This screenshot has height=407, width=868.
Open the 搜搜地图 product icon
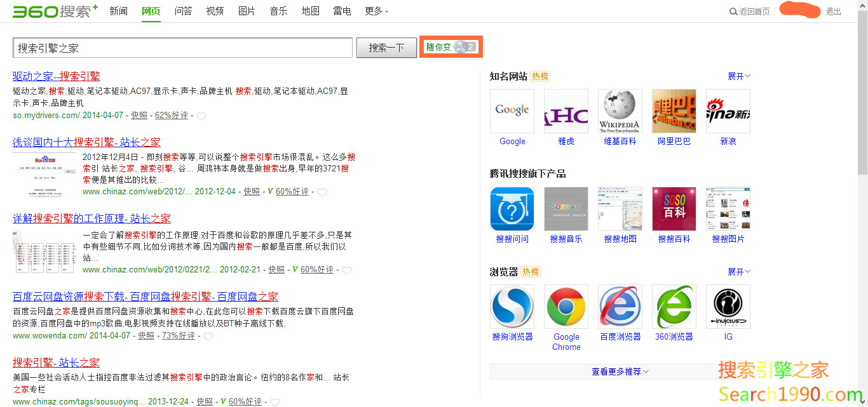620,209
